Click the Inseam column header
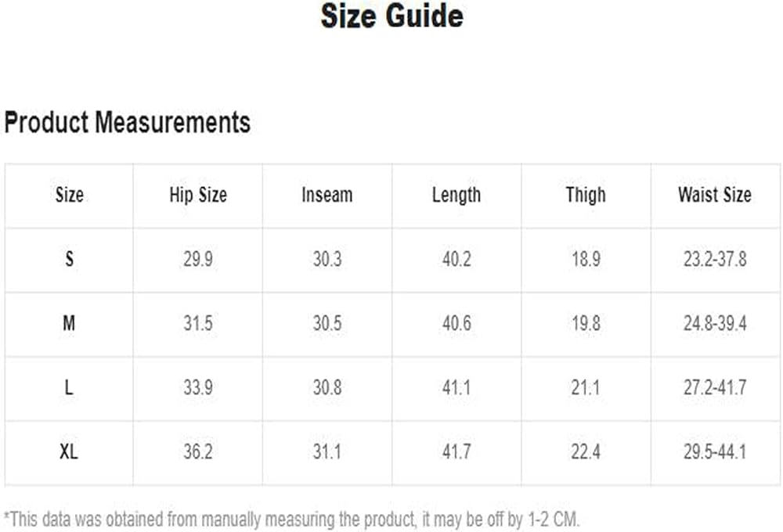The height and width of the screenshot is (532, 783). click(327, 195)
